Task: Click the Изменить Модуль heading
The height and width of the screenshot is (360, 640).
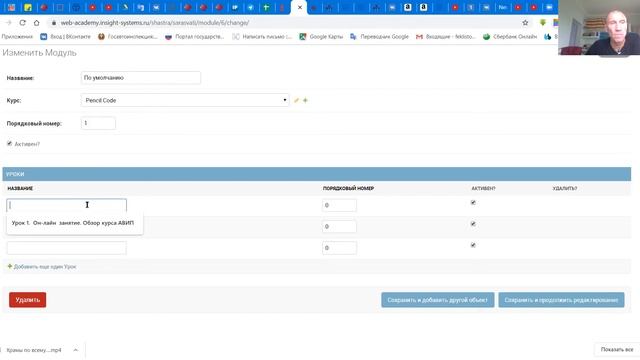Action: [x=40, y=53]
